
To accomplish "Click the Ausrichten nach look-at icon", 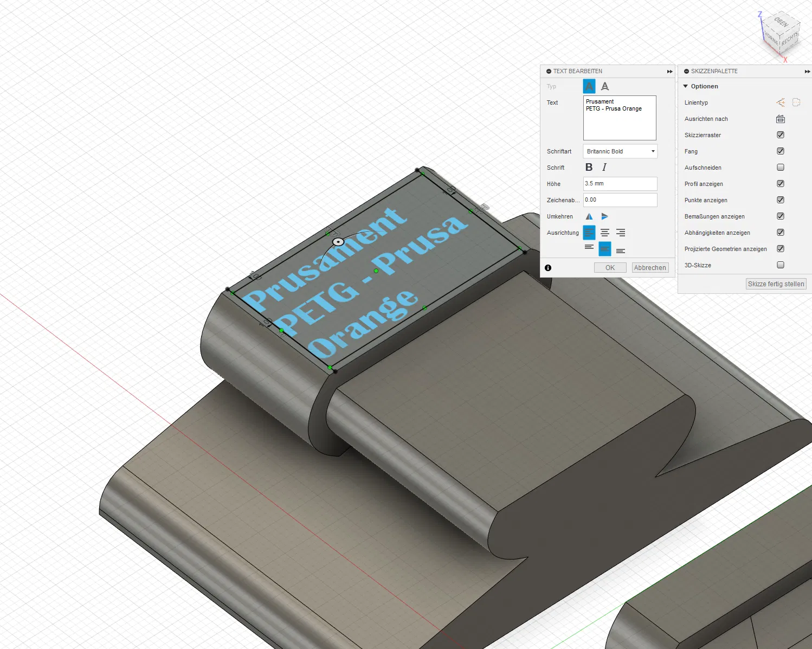I will (x=781, y=119).
